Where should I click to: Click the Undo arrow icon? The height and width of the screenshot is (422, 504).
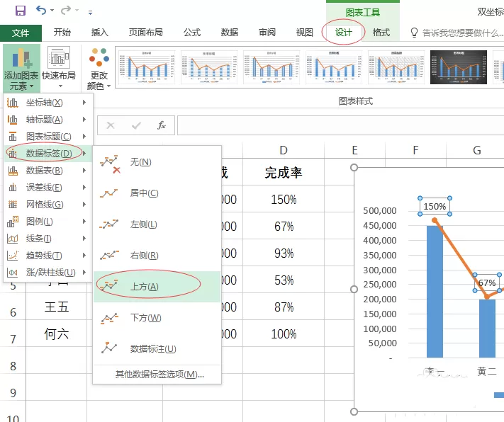point(41,11)
